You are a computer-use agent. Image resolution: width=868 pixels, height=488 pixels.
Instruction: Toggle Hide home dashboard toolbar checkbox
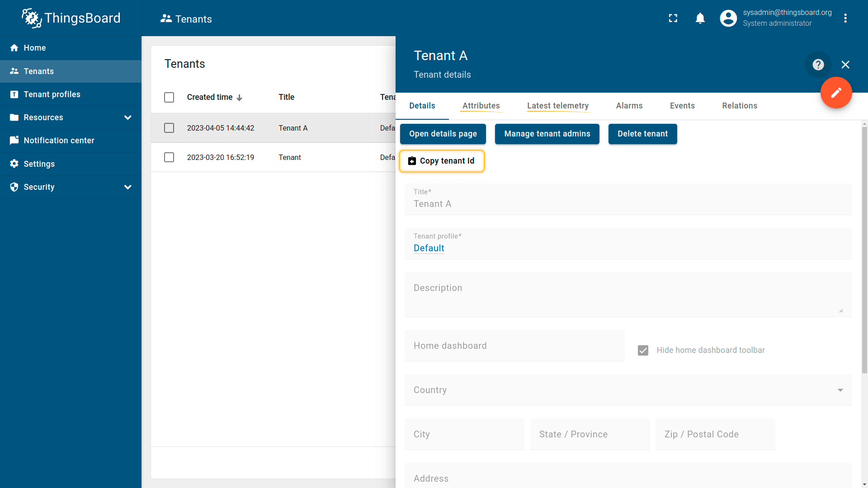643,350
